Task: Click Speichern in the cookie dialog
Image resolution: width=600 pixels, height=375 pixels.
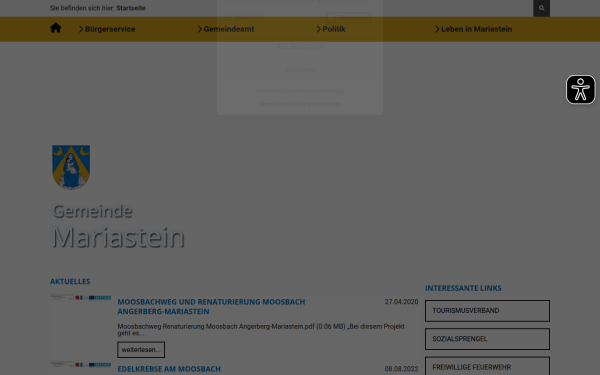Action: [x=300, y=70]
